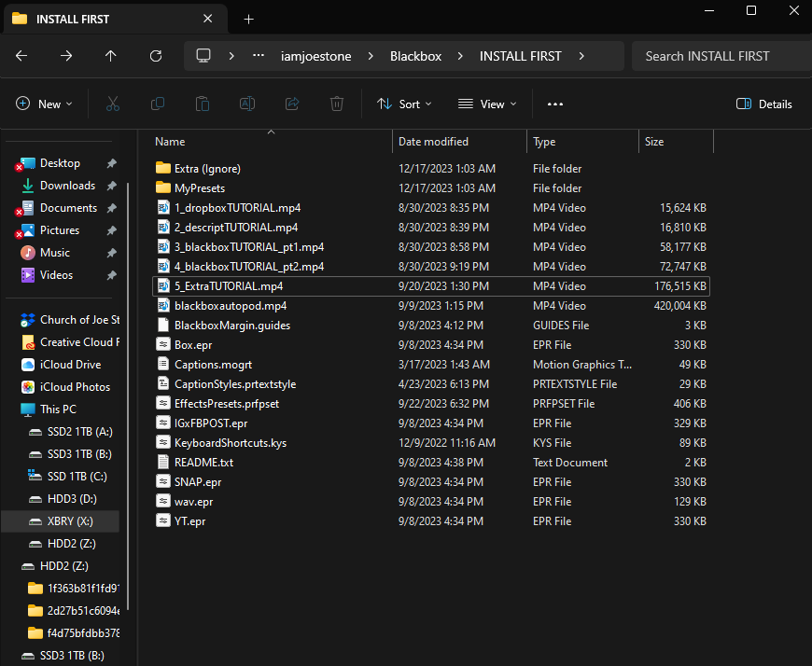
Task: Click the Paste clipboard icon
Action: pos(203,104)
